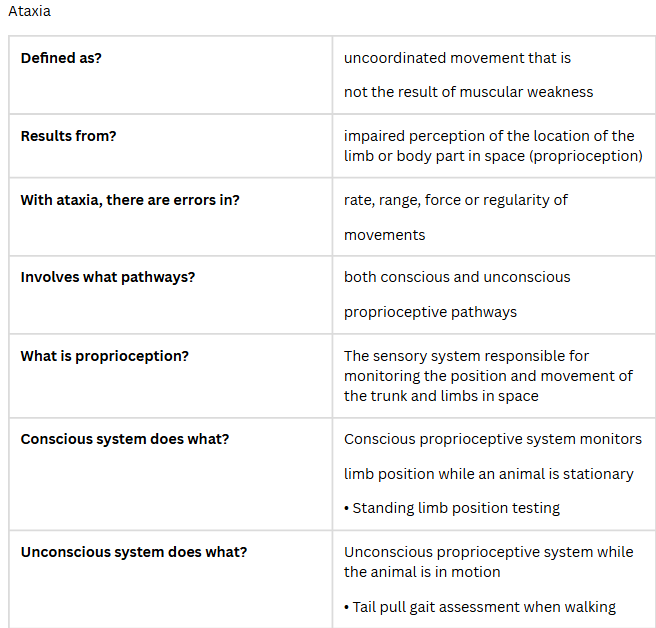Click the 'proprioceptive pathways' text line
The image size is (656, 628).
click(x=430, y=312)
